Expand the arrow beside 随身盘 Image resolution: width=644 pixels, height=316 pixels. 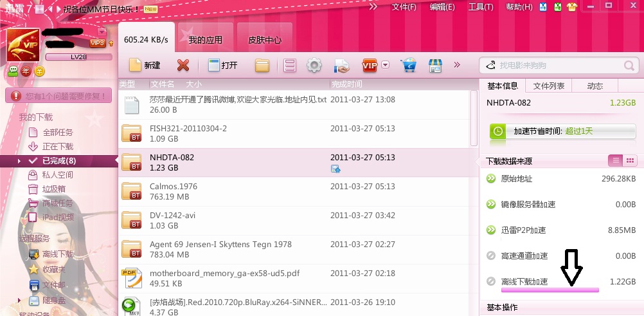pyautogui.click(x=19, y=301)
